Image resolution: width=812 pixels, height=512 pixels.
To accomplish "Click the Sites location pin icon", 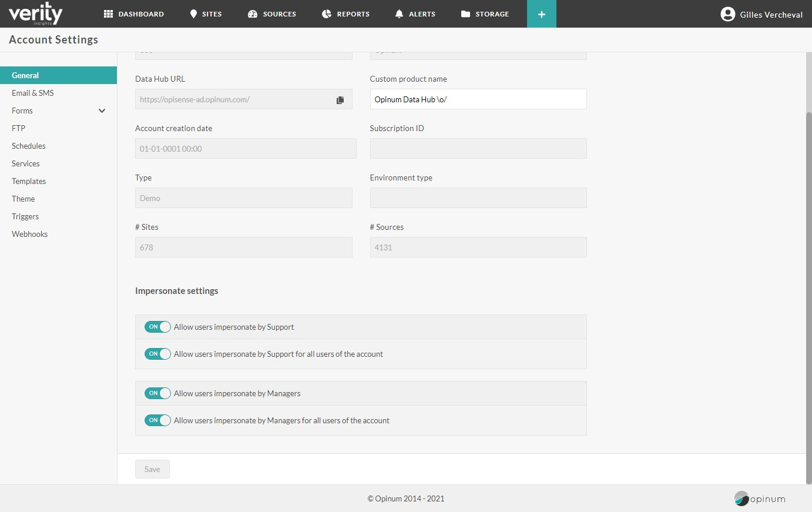I will click(193, 14).
